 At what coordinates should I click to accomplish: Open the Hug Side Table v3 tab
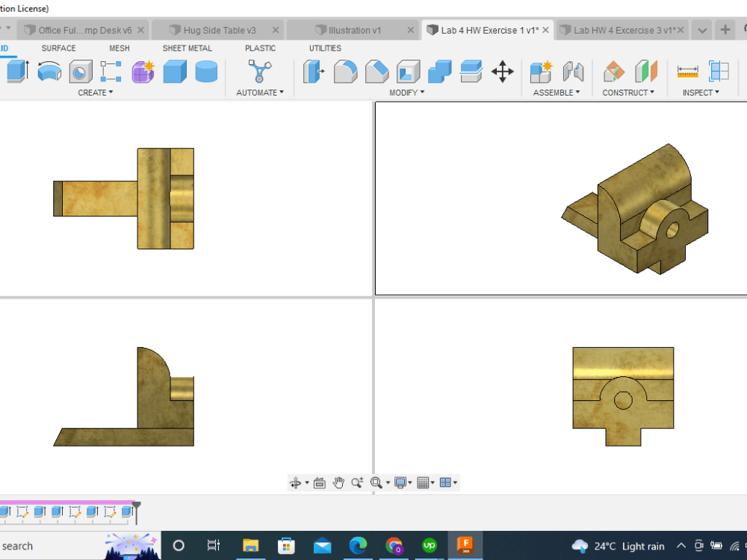coord(217,30)
